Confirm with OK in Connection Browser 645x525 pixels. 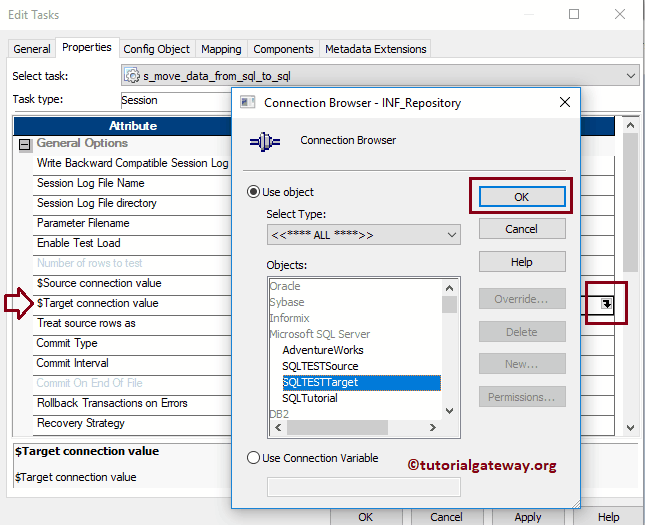click(522, 197)
